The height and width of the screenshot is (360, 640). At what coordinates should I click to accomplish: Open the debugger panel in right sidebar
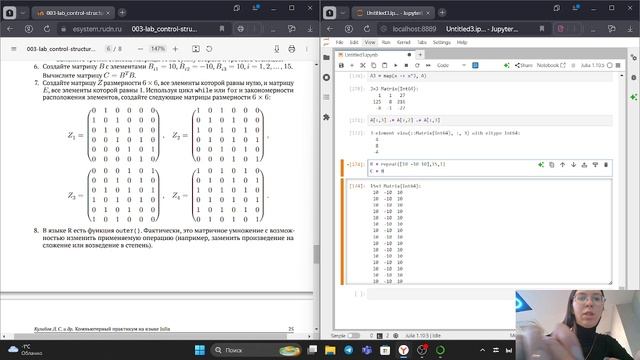tap(633, 78)
